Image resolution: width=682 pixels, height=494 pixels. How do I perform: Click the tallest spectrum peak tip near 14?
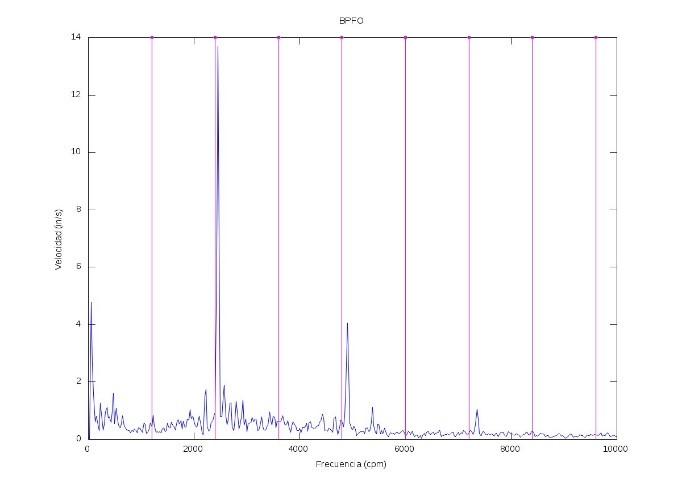point(217,46)
